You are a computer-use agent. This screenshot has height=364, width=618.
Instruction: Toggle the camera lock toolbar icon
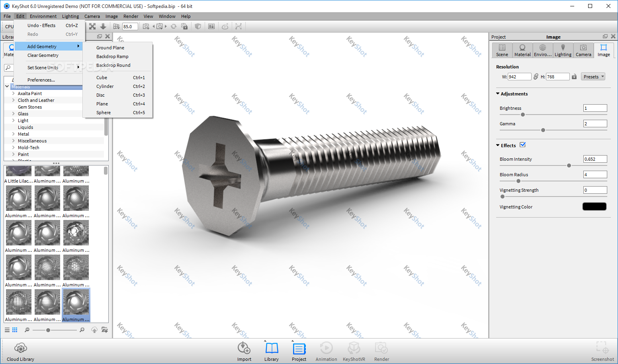(184, 26)
